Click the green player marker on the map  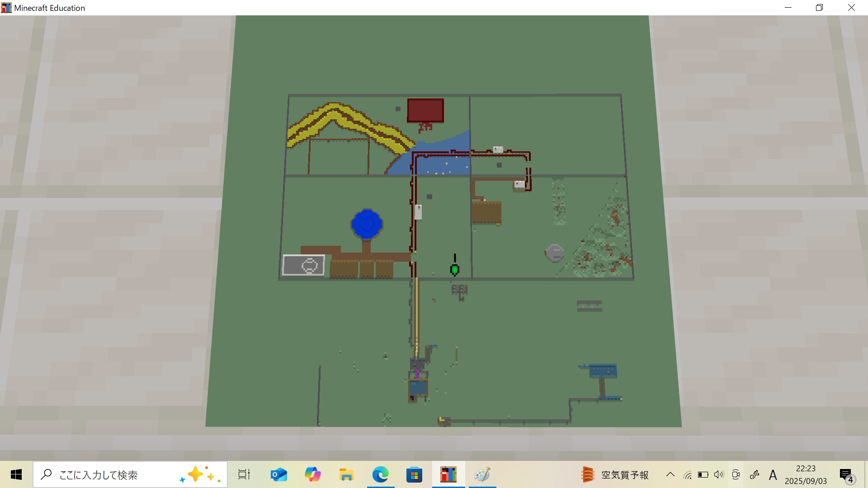pyautogui.click(x=455, y=270)
